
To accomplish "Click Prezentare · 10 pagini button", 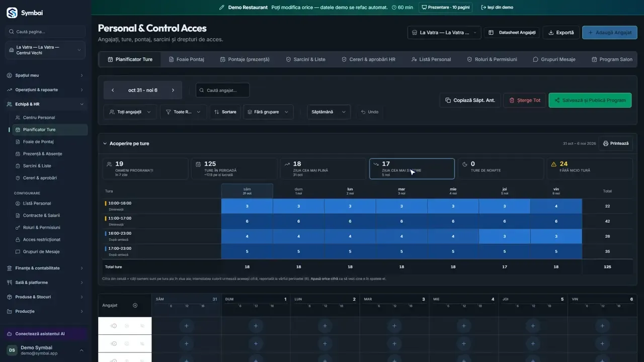I will coord(445,8).
